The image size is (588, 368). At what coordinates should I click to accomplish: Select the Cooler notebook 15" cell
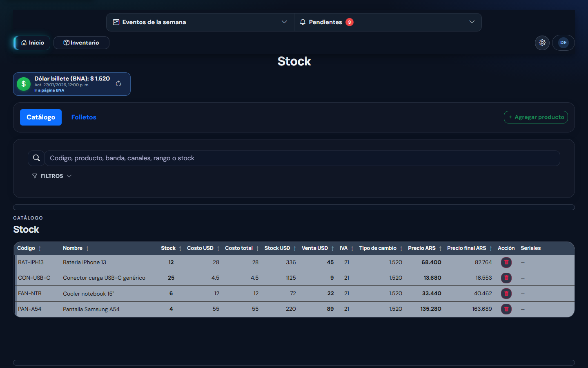point(89,294)
